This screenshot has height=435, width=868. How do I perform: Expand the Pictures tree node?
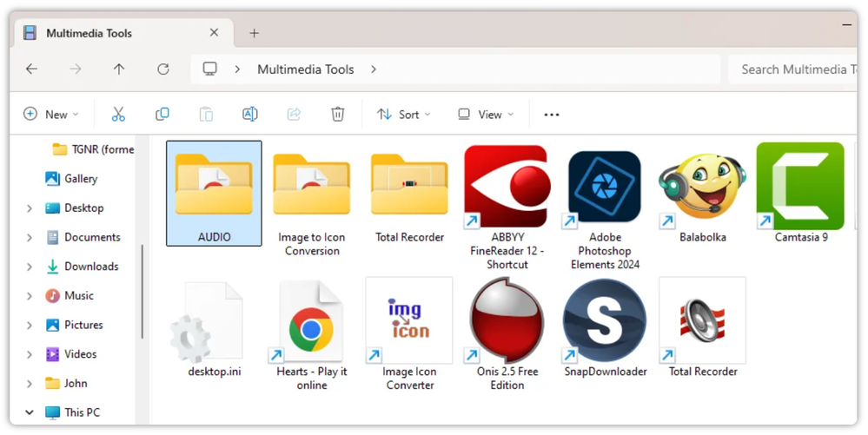coord(30,326)
